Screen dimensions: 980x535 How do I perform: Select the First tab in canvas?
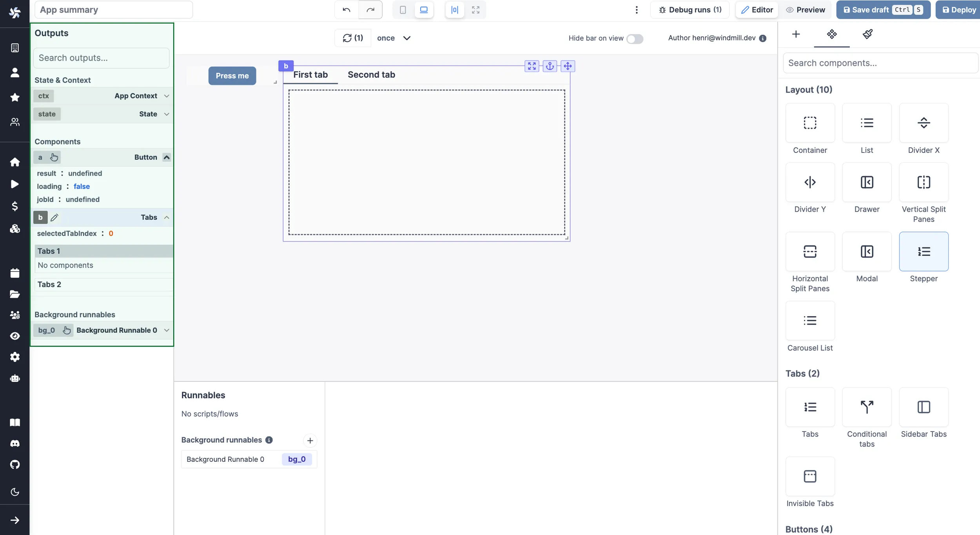point(310,74)
